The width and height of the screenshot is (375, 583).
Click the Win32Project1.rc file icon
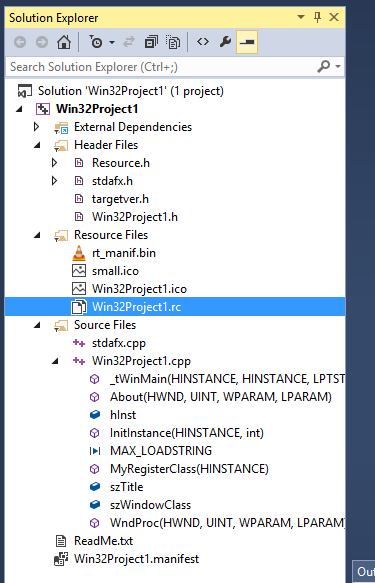tap(79, 307)
